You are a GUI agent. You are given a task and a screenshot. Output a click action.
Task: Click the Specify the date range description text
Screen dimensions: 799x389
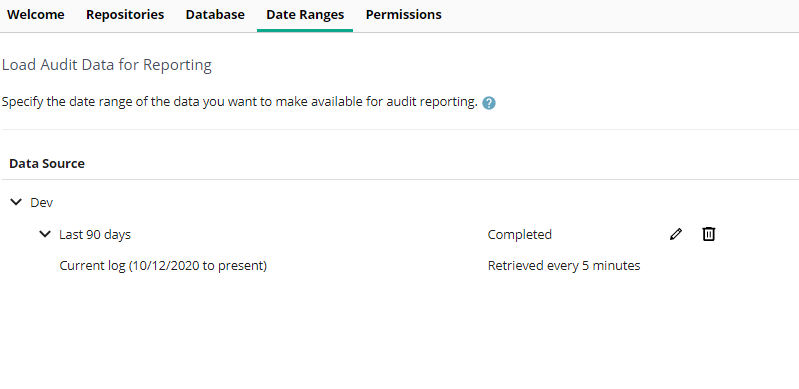click(x=239, y=102)
